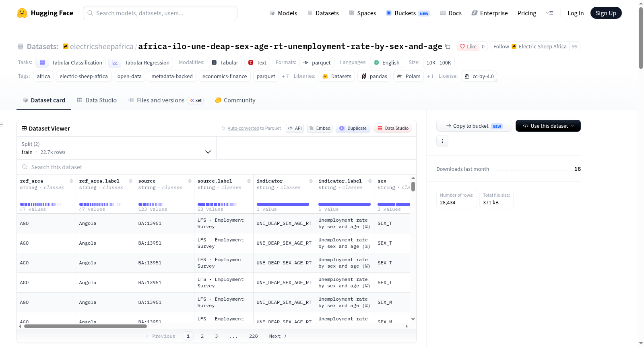Click the Tabular modality icon
Image resolution: width=644 pixels, height=347 pixels.
click(x=214, y=62)
